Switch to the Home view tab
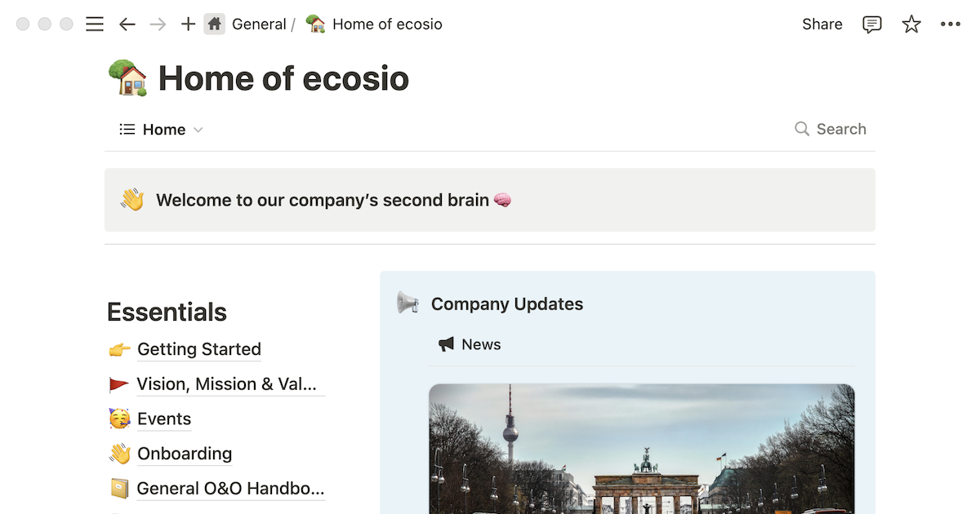Image resolution: width=980 pixels, height=514 pixels. (x=163, y=129)
